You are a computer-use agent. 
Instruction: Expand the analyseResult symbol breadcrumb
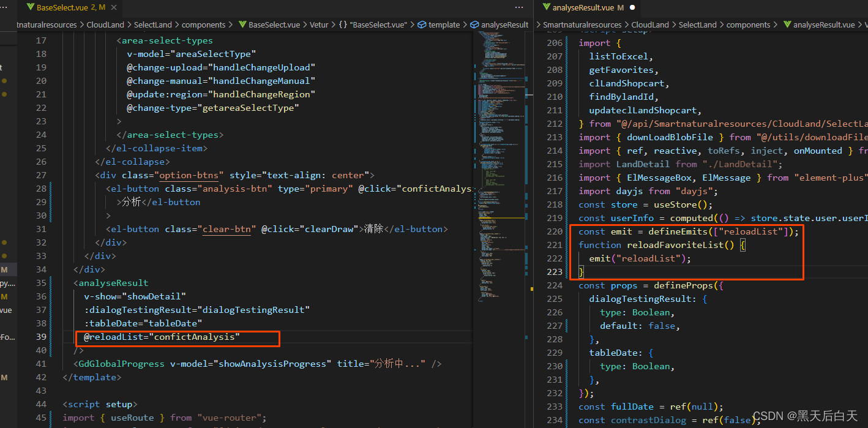(504, 25)
